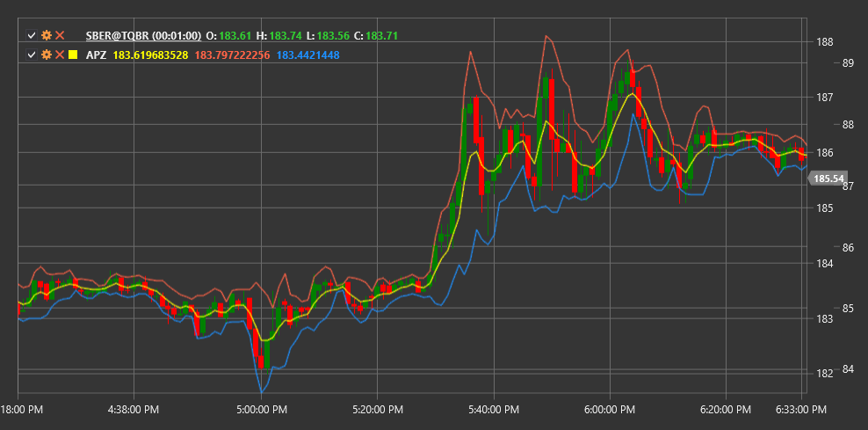Select the low value 183.56
This screenshot has height=430, width=868.
334,36
